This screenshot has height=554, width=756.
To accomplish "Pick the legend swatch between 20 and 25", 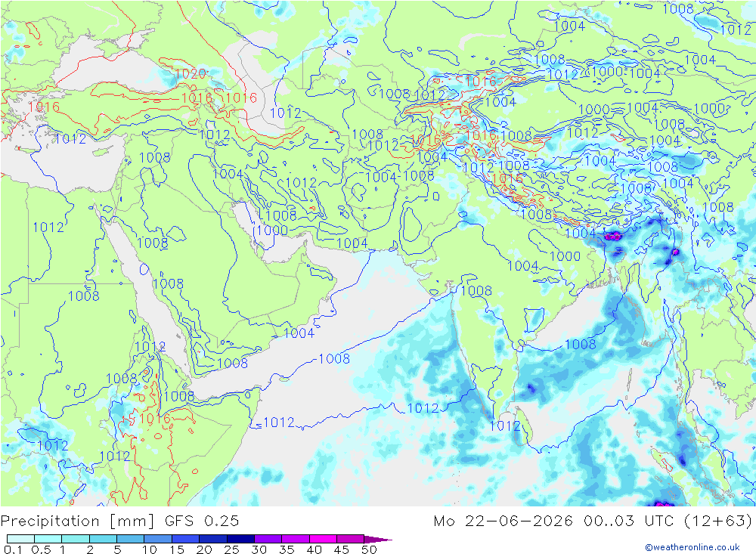I will pyautogui.click(x=212, y=539).
